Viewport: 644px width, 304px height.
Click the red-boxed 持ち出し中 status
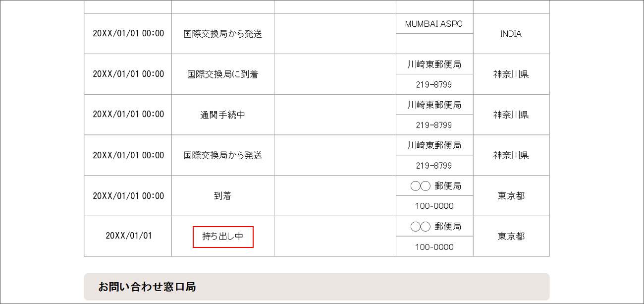pyautogui.click(x=223, y=237)
